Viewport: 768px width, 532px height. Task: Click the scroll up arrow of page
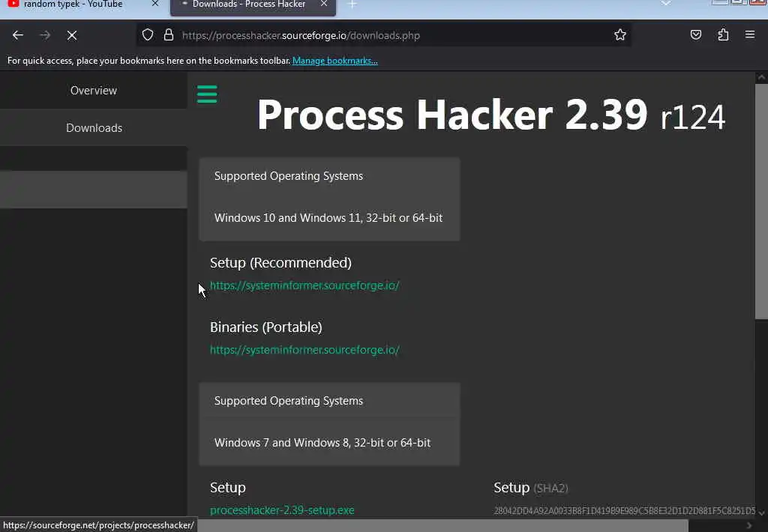[x=761, y=77]
